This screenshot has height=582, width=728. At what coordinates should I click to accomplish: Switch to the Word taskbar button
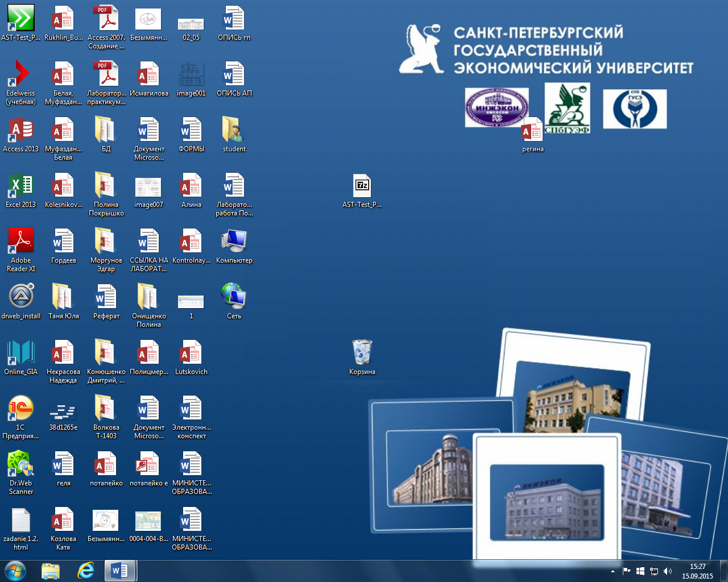[119, 571]
